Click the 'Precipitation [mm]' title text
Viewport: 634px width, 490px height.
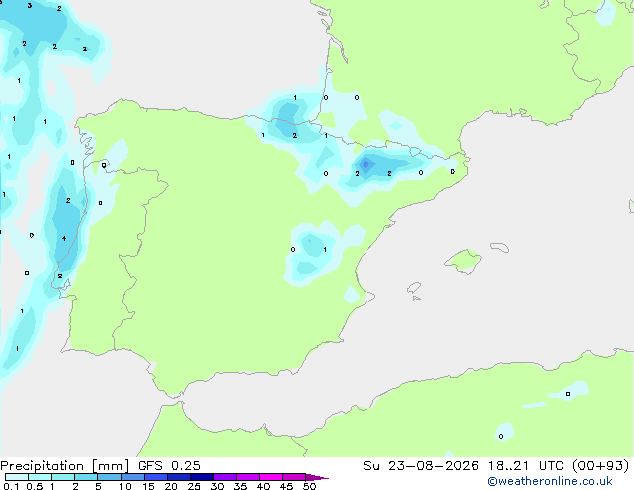pos(65,466)
